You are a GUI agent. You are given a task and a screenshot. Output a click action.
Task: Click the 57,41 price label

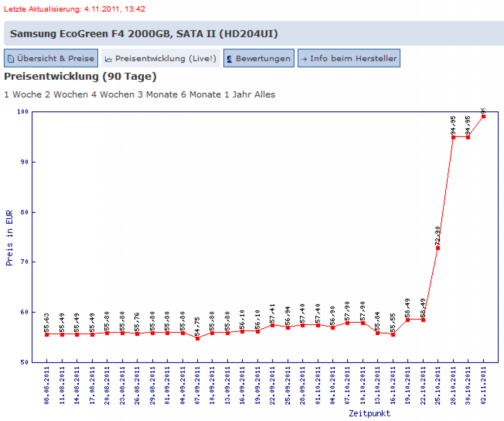(x=272, y=314)
